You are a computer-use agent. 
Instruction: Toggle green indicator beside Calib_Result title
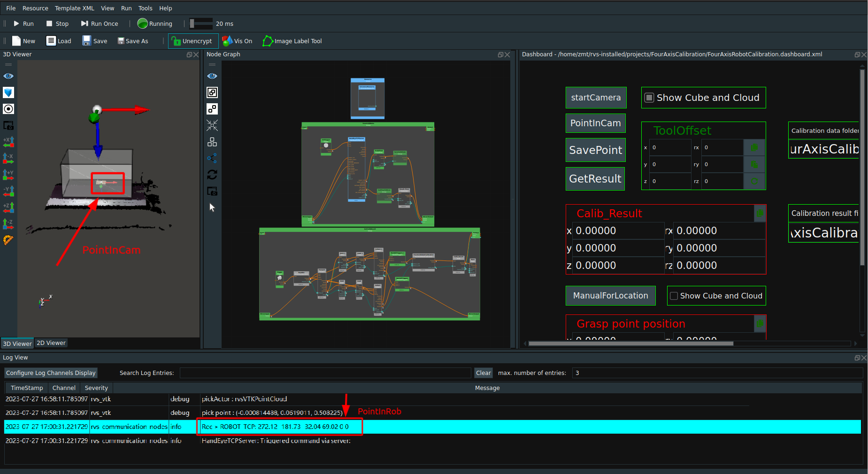pos(760,214)
